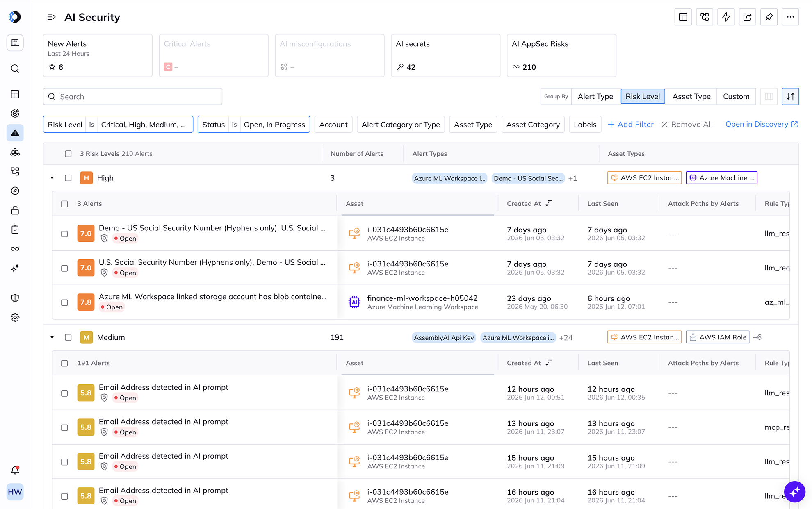Toggle the navigation menu next to AI Security
This screenshot has height=509, width=812.
51,17
